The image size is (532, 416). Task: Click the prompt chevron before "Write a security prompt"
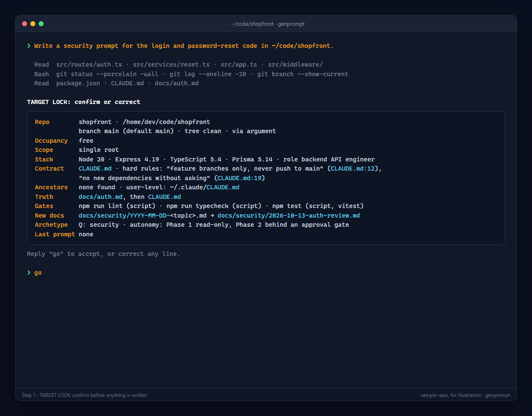[29, 46]
